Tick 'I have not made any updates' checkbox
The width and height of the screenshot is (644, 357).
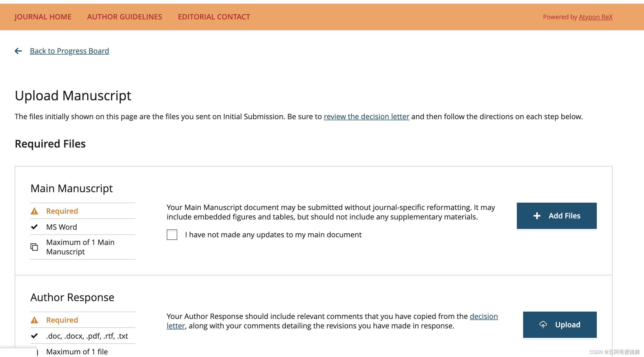[x=172, y=235]
